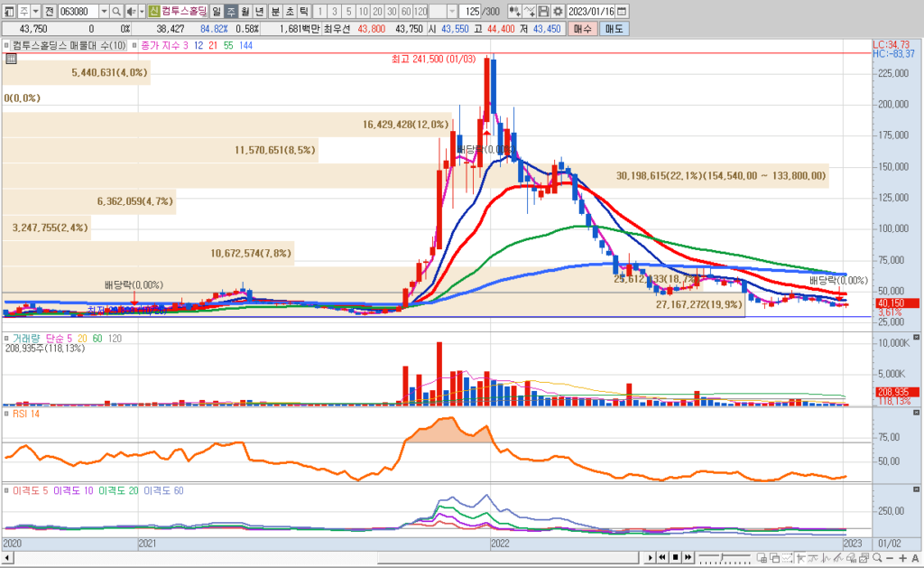The image size is (924, 568).
Task: Toggle the minute (분) chart period
Action: (x=275, y=11)
